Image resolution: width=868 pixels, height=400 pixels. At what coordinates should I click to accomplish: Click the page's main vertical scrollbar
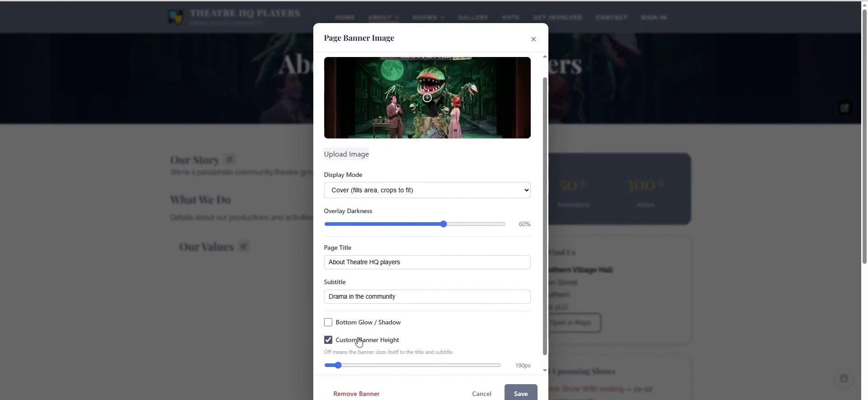click(x=864, y=136)
